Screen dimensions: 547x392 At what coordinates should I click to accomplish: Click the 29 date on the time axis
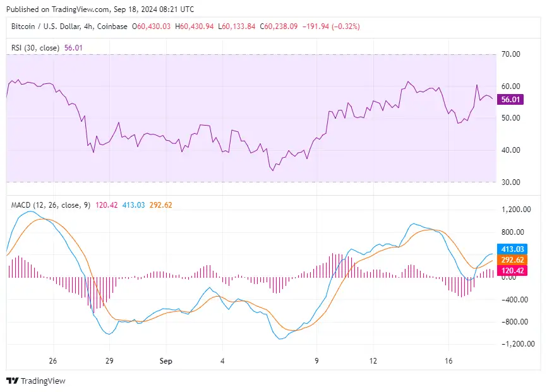[109, 361]
